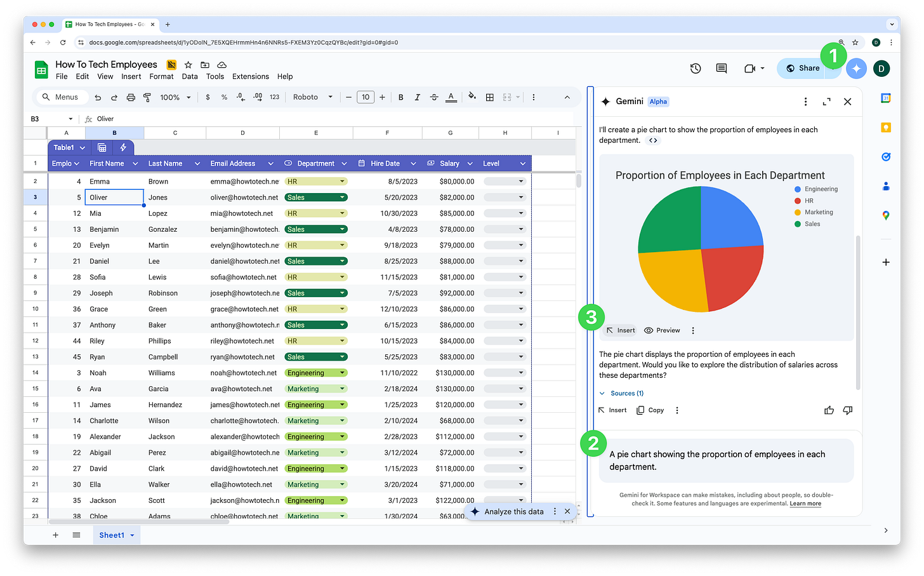
Task: Open Google Calendar side panel icon
Action: click(886, 98)
